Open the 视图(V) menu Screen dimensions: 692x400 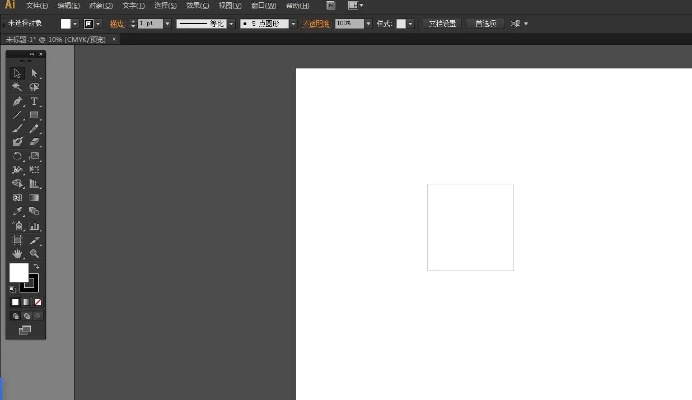pos(230,6)
